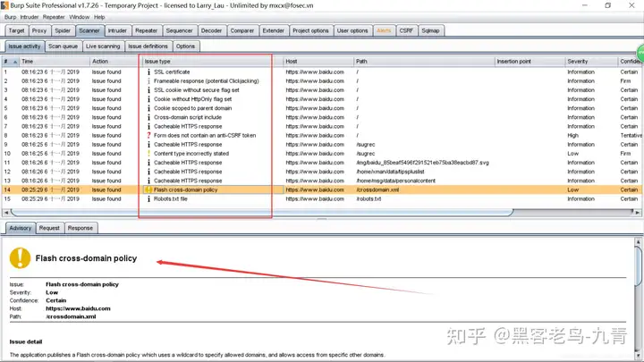Select the 'Cookie without HttpOnly flag set' row

(x=320, y=99)
